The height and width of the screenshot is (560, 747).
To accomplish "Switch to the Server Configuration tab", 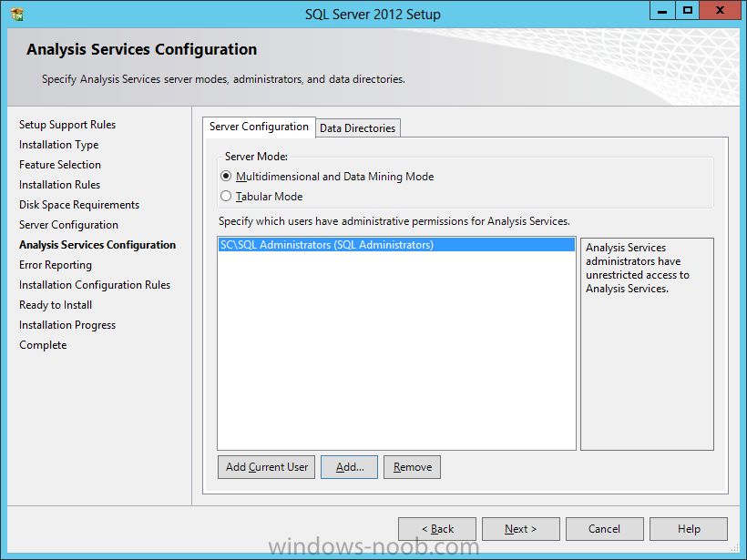I will 259,127.
